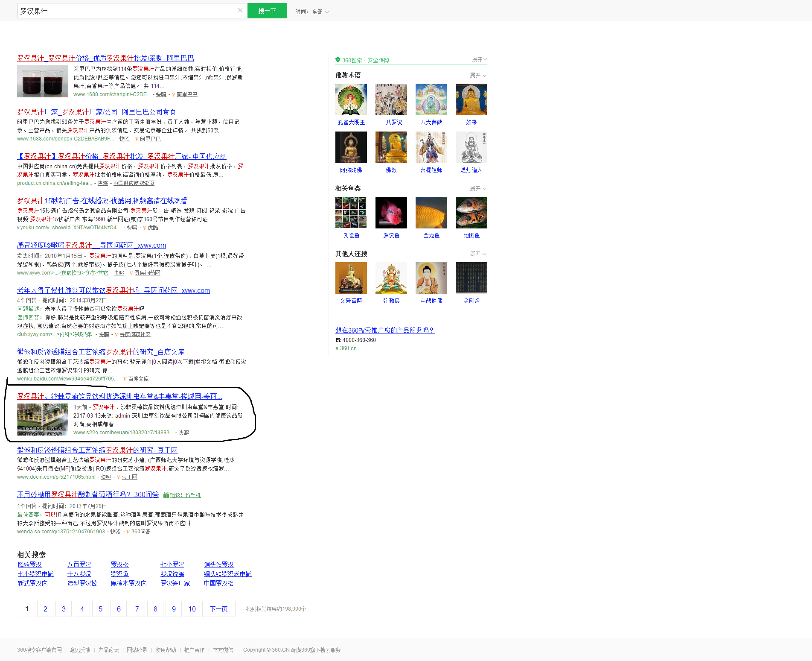Click footer link 网站收录
The height and width of the screenshot is (661, 812).
point(137,650)
